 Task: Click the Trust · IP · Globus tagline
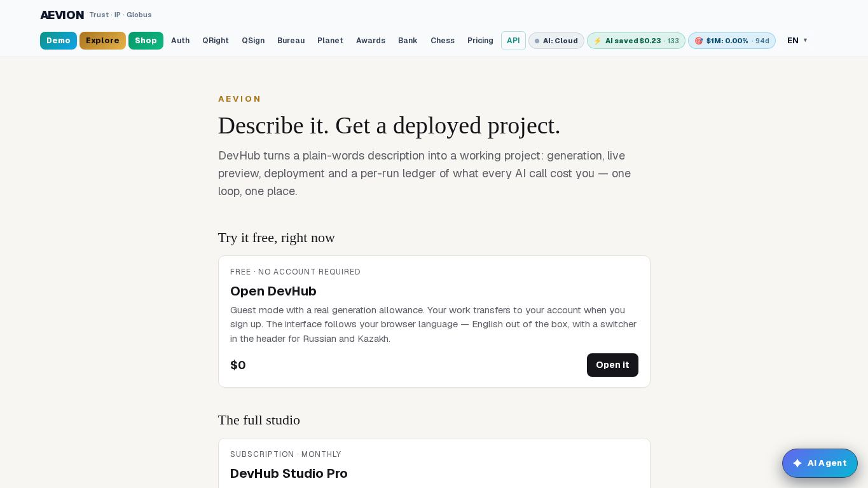[x=120, y=15]
